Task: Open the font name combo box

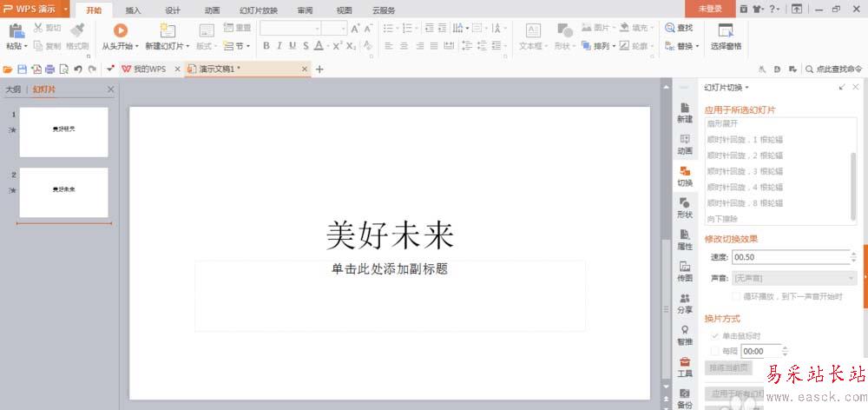Action: coord(291,29)
